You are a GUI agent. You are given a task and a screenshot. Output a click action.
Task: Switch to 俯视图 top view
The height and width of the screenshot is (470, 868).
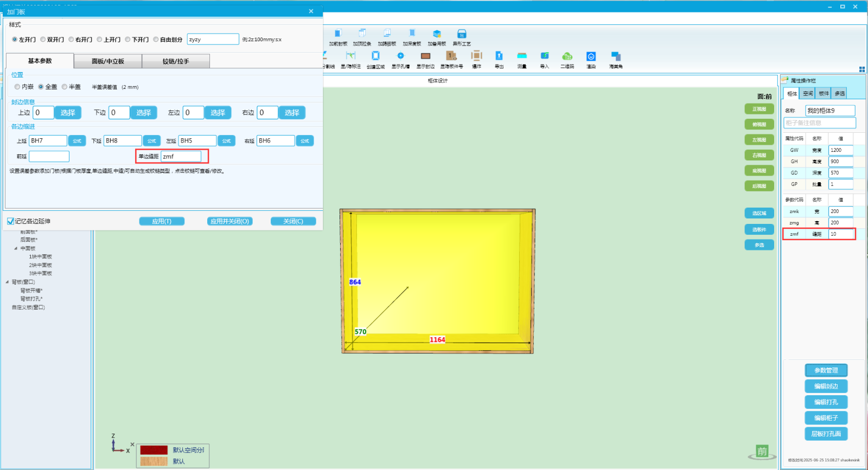759,124
